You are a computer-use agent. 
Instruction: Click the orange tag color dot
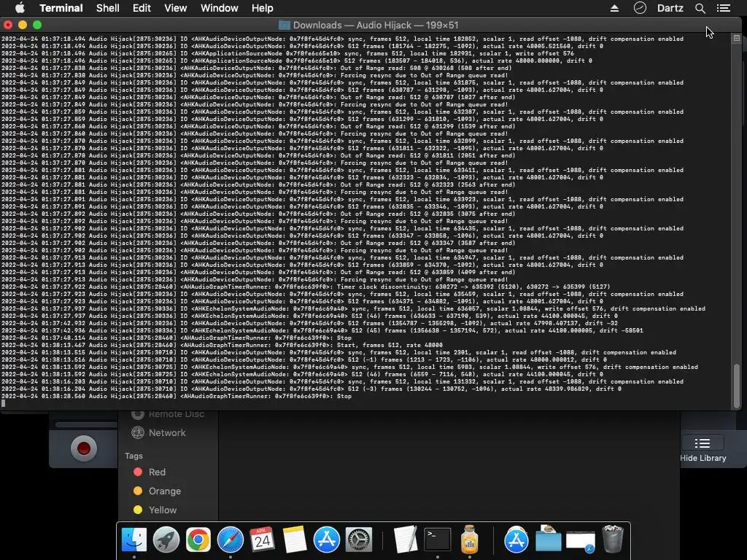(138, 491)
